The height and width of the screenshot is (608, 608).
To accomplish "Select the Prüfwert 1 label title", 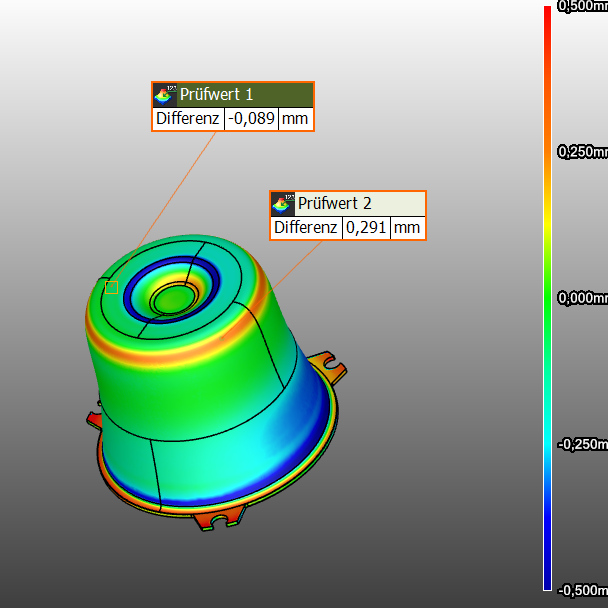I will pyautogui.click(x=216, y=95).
